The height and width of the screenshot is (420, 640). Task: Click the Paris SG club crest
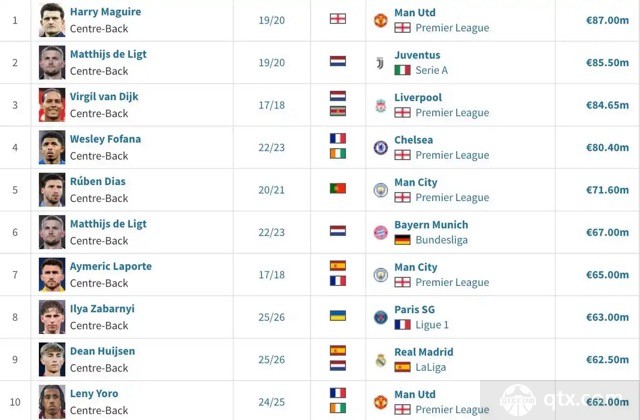pyautogui.click(x=380, y=317)
